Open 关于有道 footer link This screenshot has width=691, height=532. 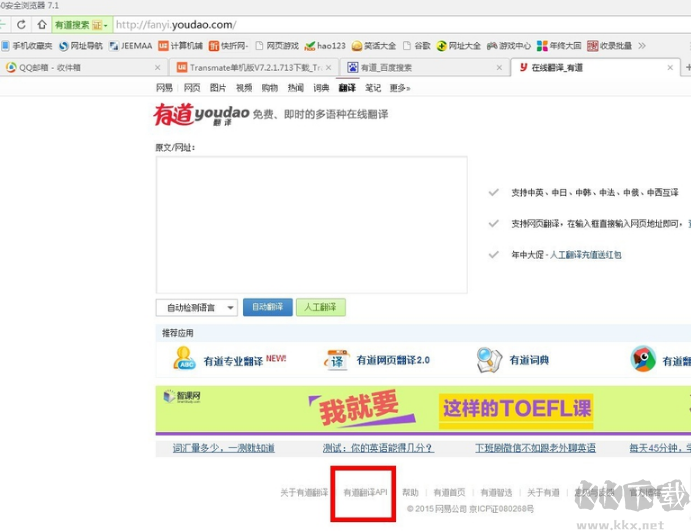coord(543,492)
